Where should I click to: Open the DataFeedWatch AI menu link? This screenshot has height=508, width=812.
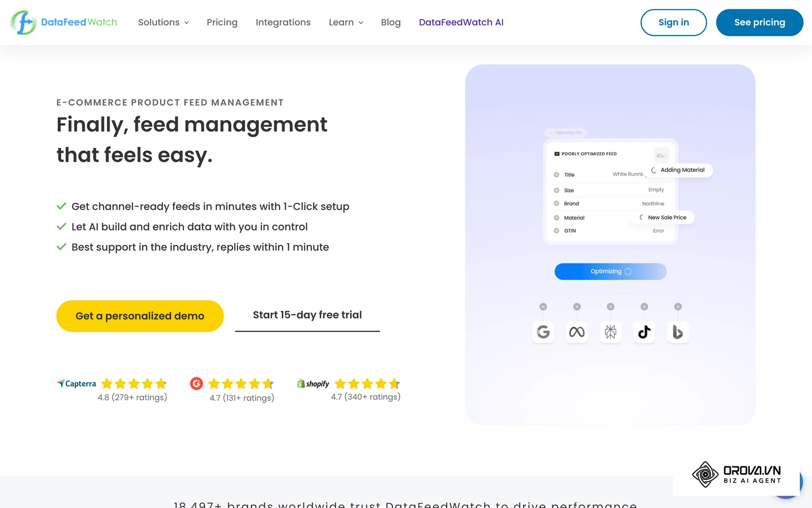(x=461, y=22)
